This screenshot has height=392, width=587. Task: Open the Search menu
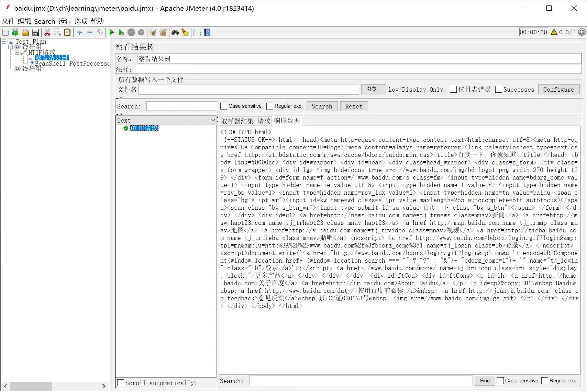(x=44, y=21)
